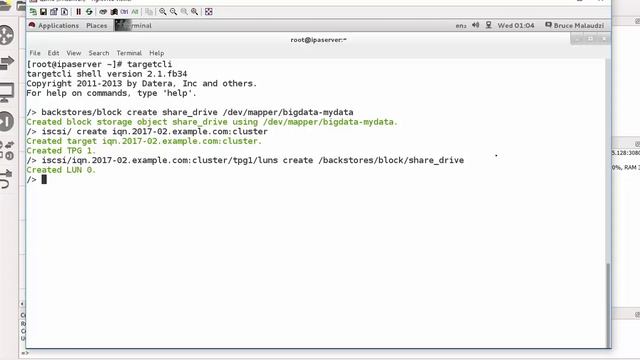Open Bruce Malaudzi user menu

click(574, 25)
